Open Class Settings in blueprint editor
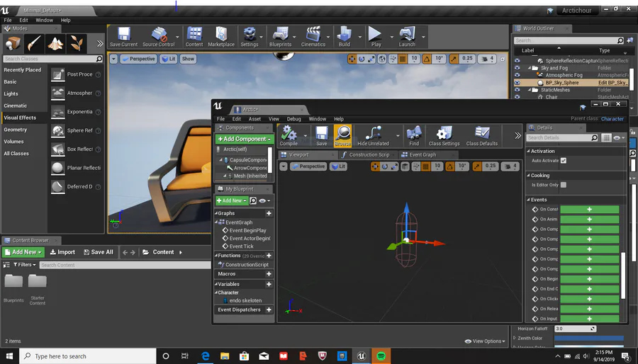 tap(444, 136)
